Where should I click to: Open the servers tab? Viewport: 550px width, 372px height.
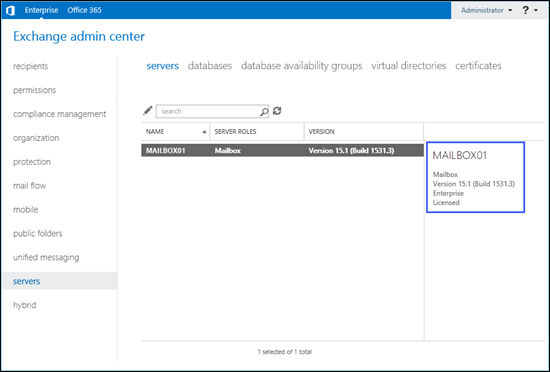click(x=162, y=66)
